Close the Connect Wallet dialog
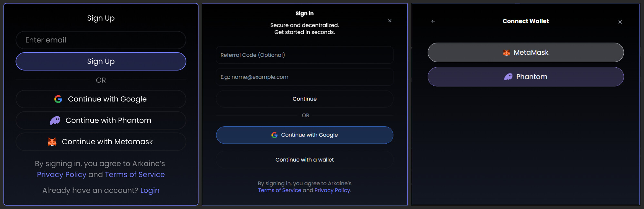The image size is (644, 209). [x=620, y=22]
